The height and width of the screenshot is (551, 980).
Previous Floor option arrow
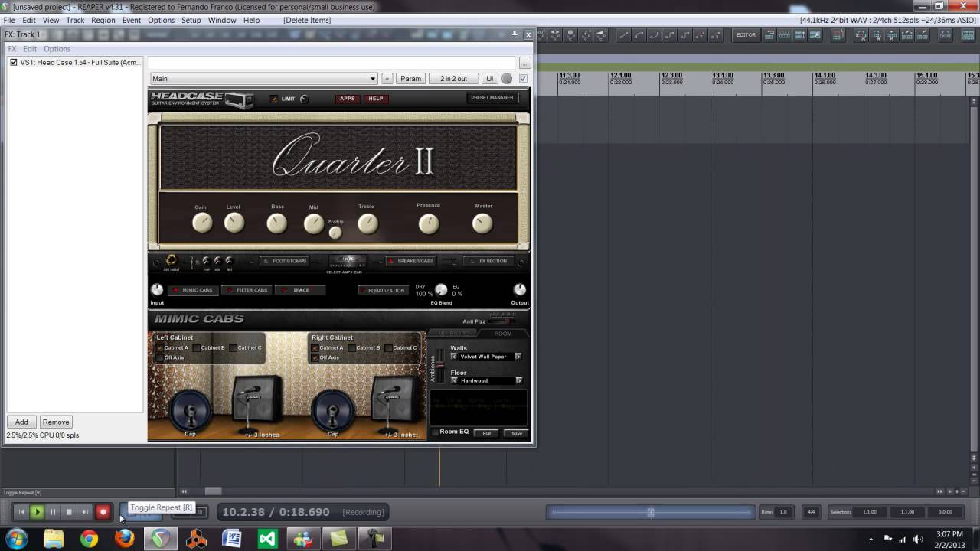coord(454,380)
